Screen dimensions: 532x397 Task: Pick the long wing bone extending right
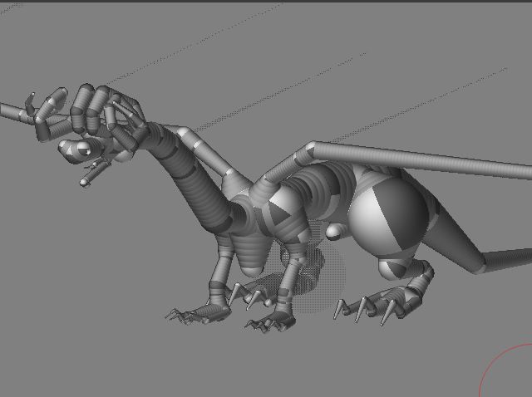[x=421, y=160]
